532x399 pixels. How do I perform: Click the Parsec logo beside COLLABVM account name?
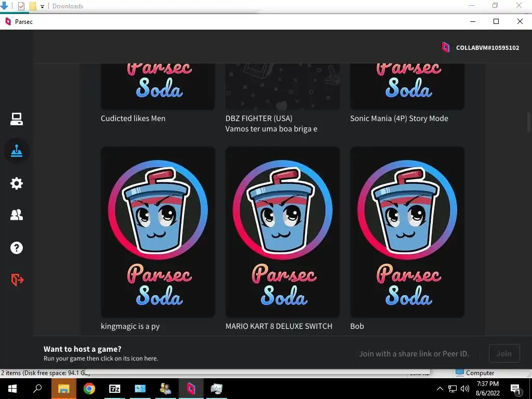click(x=445, y=47)
